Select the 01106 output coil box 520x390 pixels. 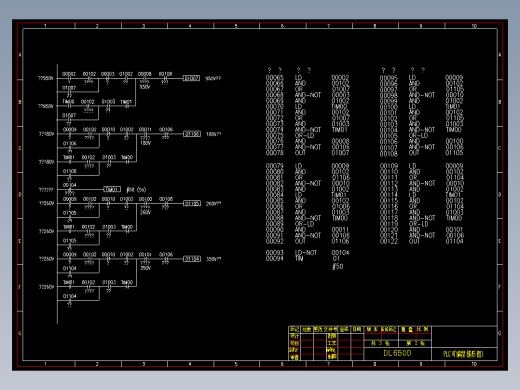pos(192,134)
